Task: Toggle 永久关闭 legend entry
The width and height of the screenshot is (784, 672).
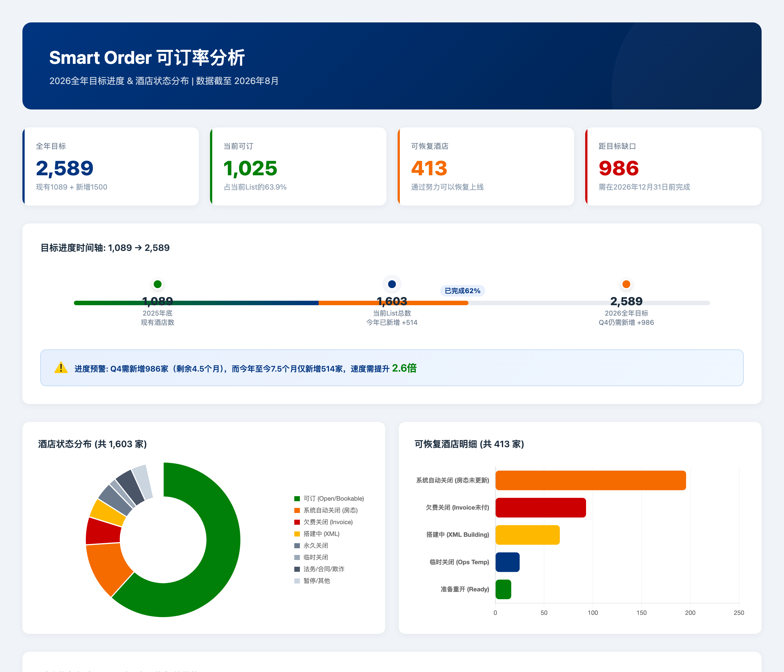Action: click(x=311, y=546)
